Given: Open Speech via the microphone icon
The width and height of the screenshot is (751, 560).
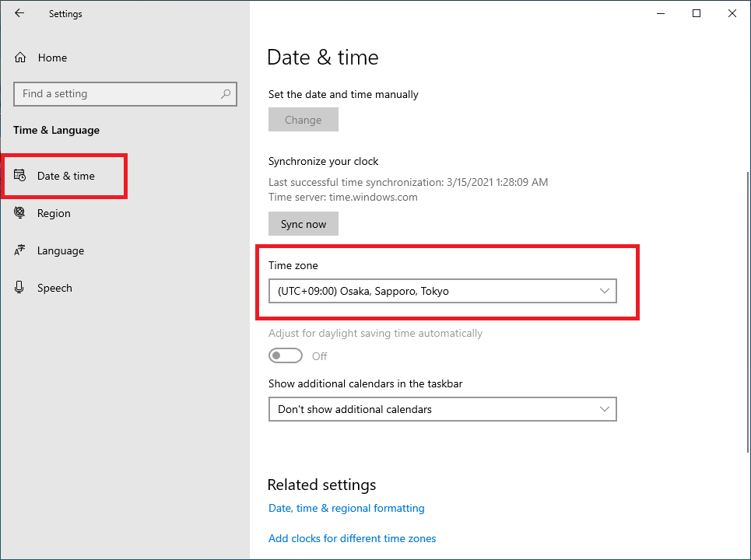Looking at the screenshot, I should pyautogui.click(x=19, y=287).
